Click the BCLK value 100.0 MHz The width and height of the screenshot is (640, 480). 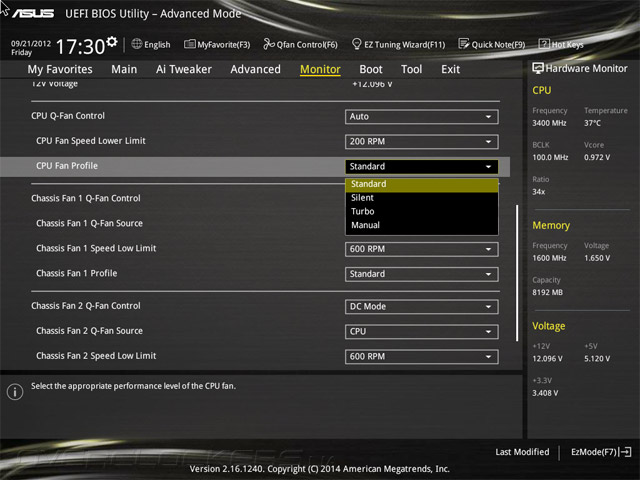550,157
